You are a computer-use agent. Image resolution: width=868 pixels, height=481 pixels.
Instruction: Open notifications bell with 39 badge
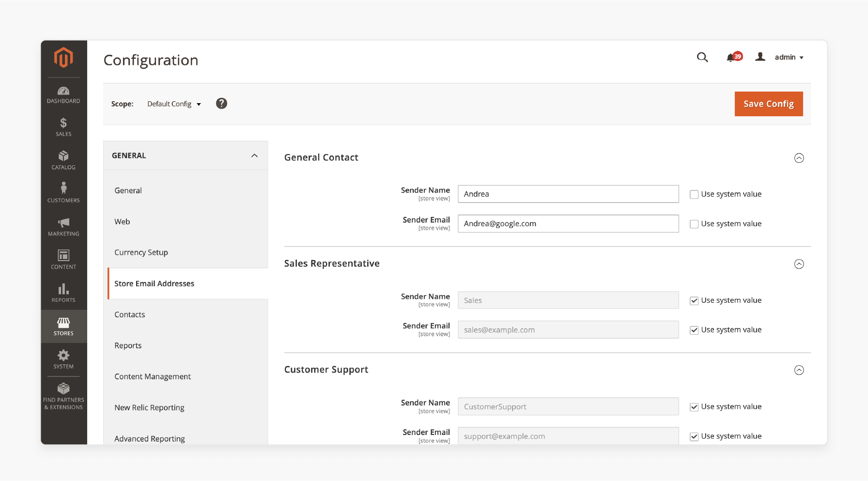pos(733,57)
